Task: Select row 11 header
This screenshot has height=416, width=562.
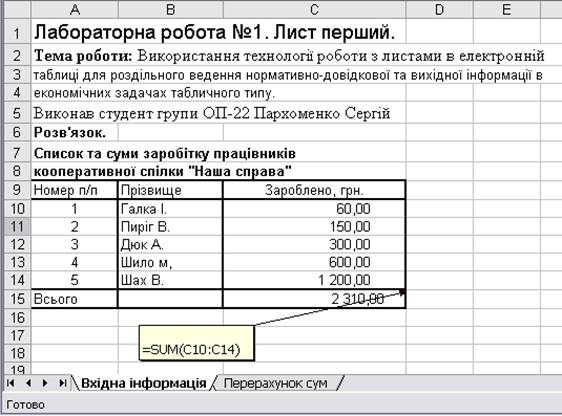Action: 17,226
